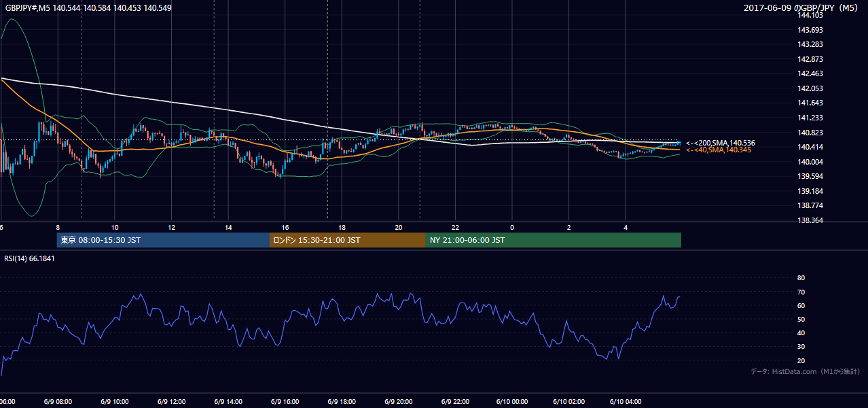Viewport: 868px width, 408px height.
Task: Click hour tick 12 under price chart
Action: (171, 228)
